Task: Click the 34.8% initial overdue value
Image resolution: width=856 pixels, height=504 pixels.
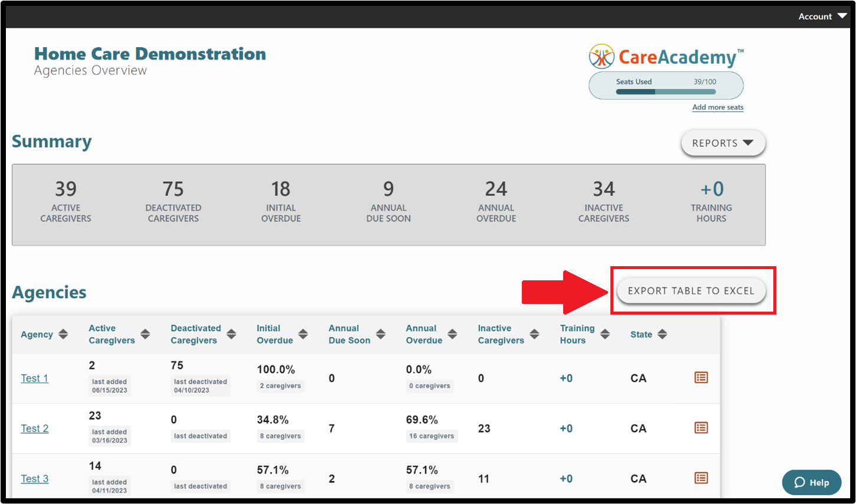Action: coord(273,420)
